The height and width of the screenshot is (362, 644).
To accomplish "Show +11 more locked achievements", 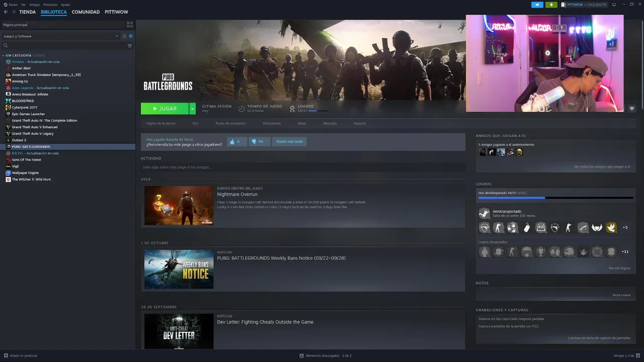I will pyautogui.click(x=625, y=251).
